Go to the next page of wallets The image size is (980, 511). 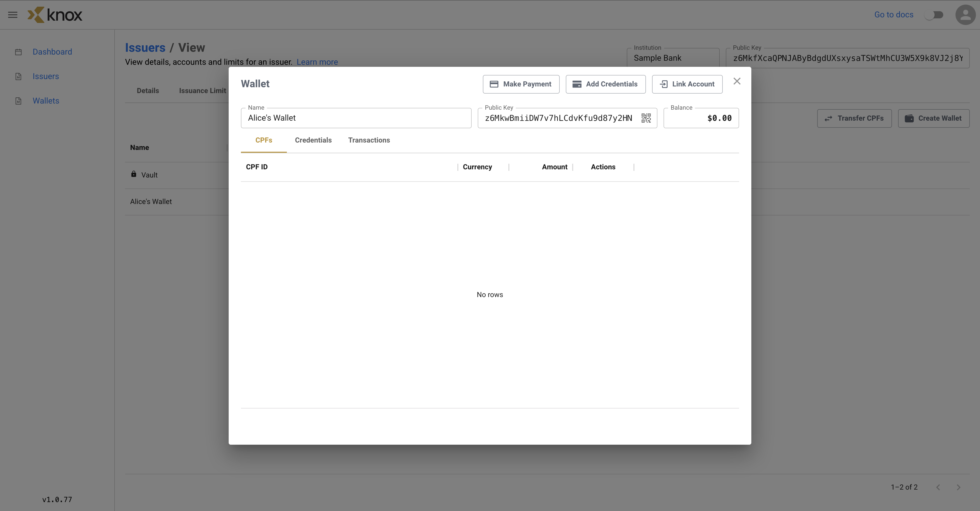coord(958,487)
